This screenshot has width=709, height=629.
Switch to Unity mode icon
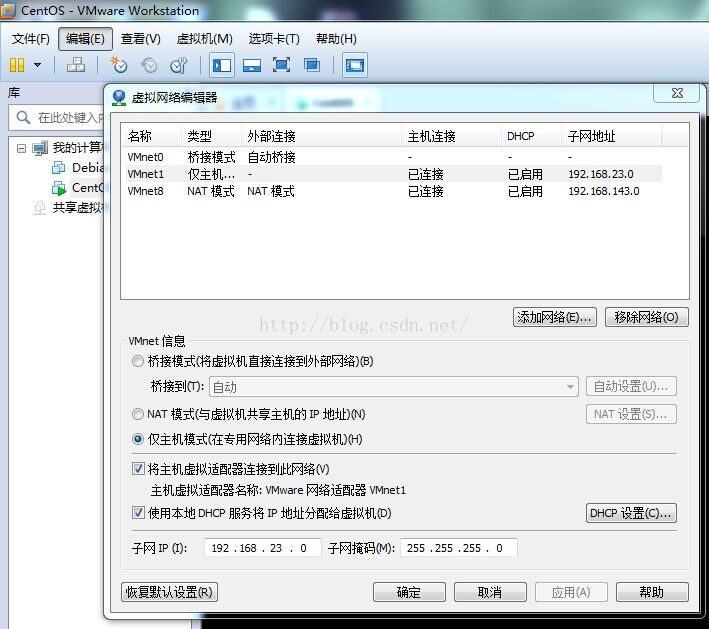(312, 65)
